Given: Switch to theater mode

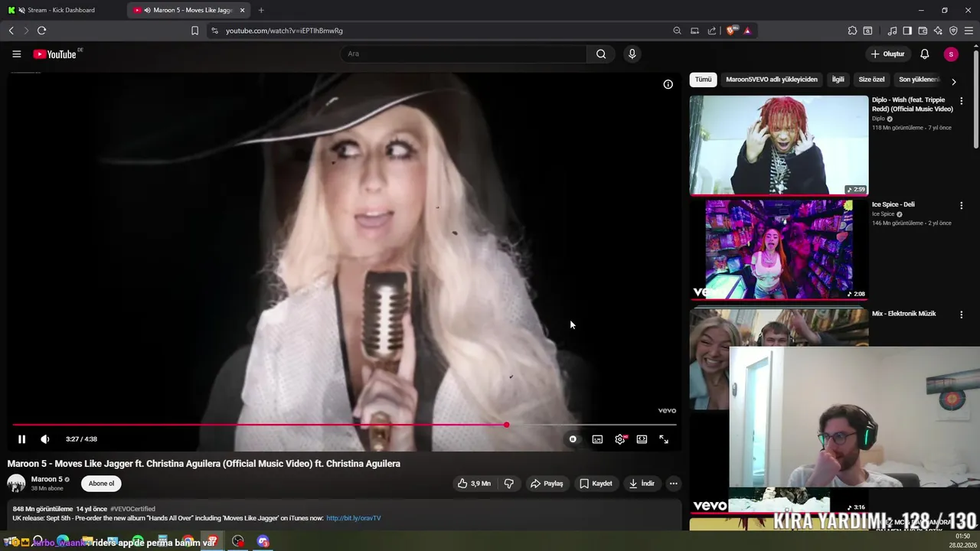Looking at the screenshot, I should pyautogui.click(x=642, y=439).
